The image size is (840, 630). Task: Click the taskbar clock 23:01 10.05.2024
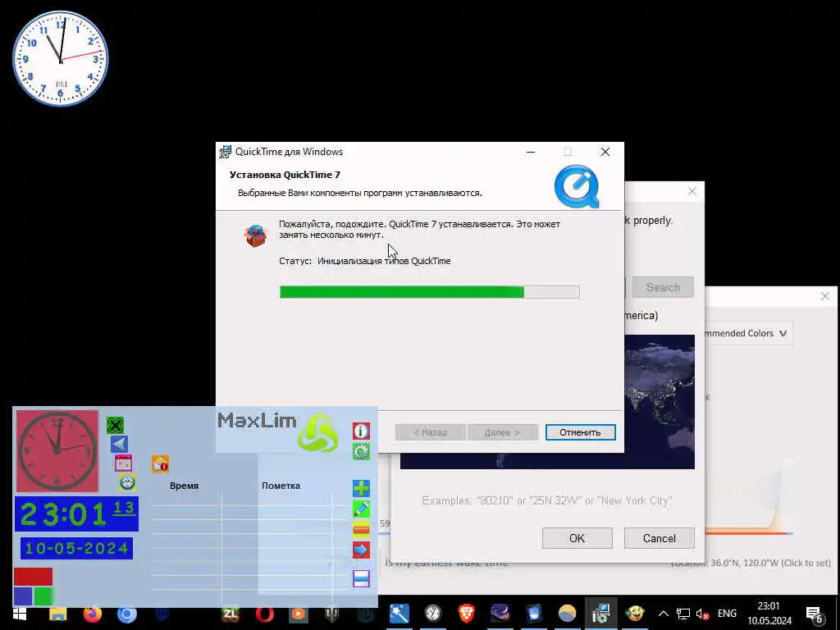[769, 614]
